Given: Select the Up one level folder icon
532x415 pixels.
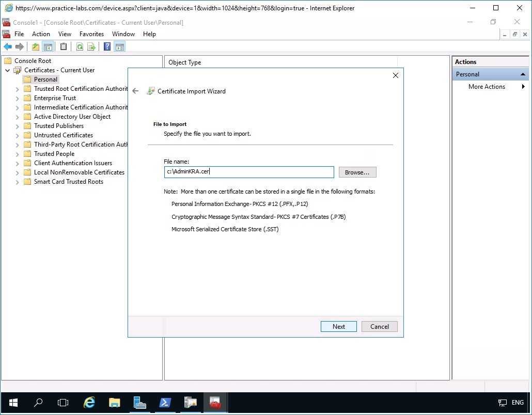Looking at the screenshot, I should pyautogui.click(x=35, y=46).
